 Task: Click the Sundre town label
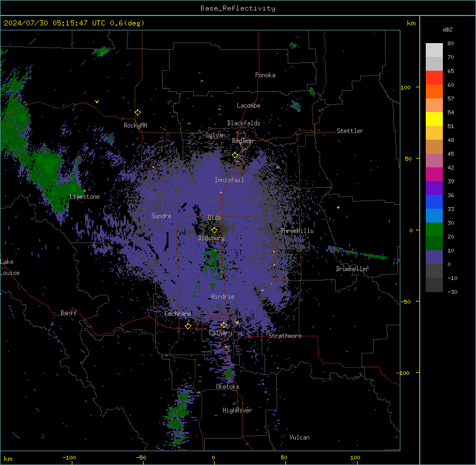click(x=161, y=216)
